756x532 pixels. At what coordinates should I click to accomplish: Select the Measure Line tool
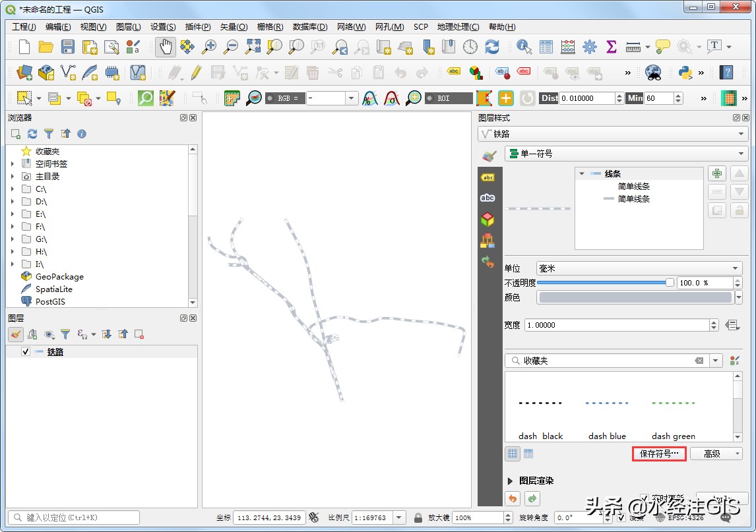(633, 47)
